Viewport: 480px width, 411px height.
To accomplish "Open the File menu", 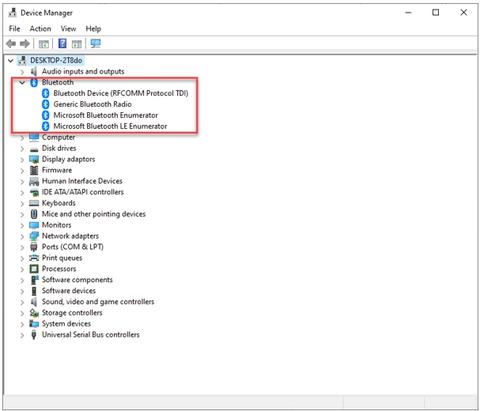I will tap(14, 29).
